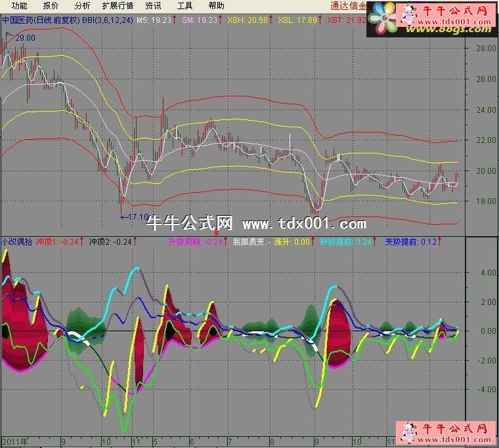Viewport: 499px width, 448px height.
Task: Click the red arrow next to 冲顶1 value
Action: coord(82,241)
